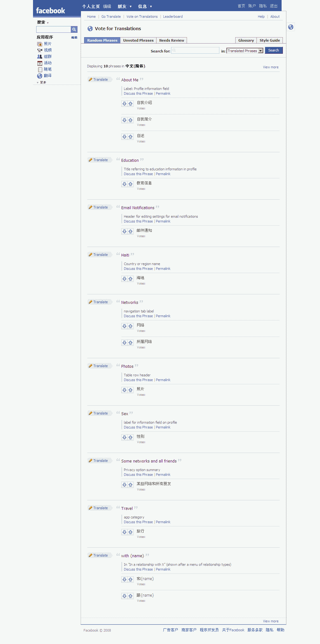Open 服务条款 in the footer
320x644 pixels.
click(255, 630)
